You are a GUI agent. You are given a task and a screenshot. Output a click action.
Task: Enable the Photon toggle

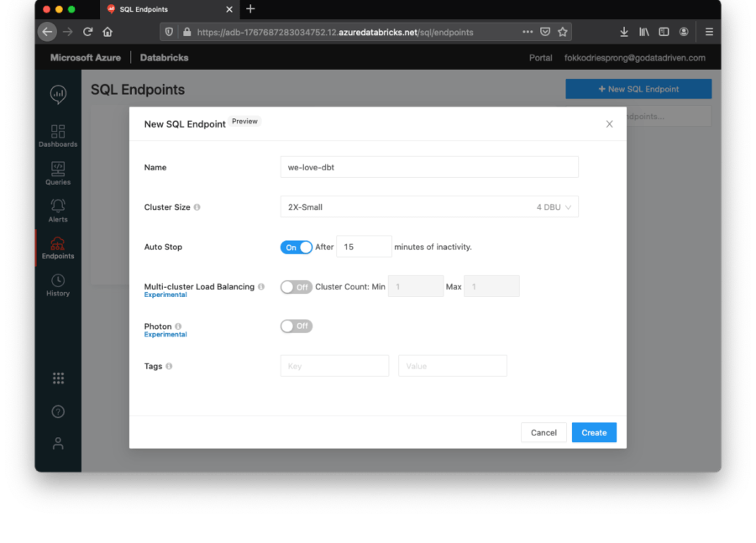[296, 326]
